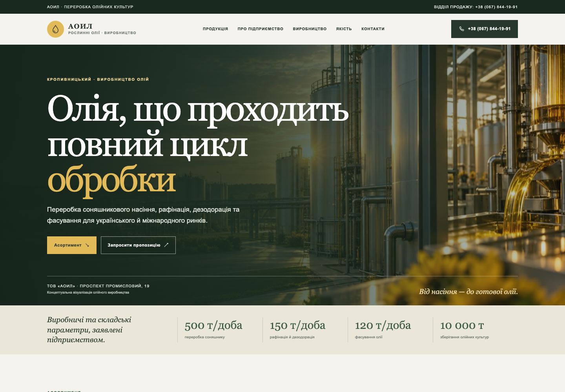565x392 pixels.
Task: Click the Запросити пропозицію button
Action: click(x=138, y=245)
